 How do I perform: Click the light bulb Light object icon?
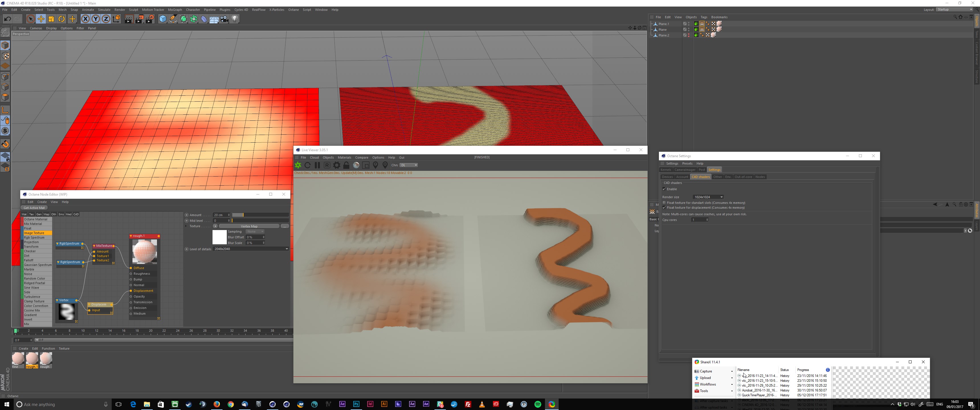[235, 19]
